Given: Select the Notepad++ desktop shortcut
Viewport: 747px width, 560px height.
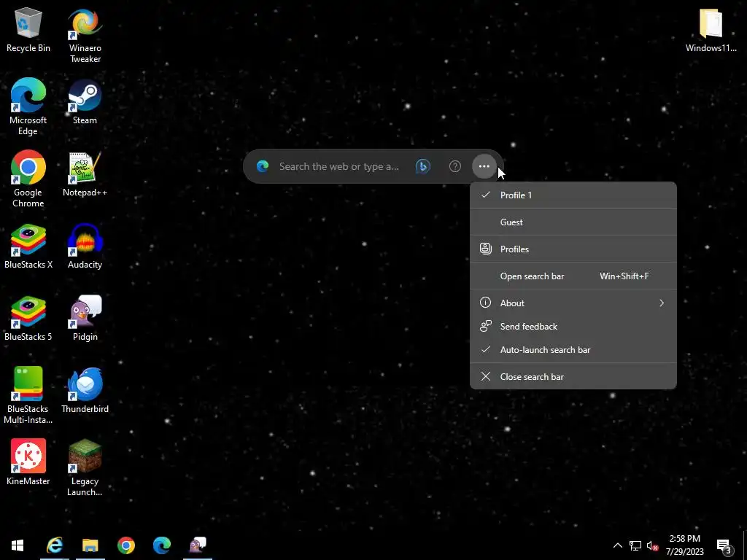Looking at the screenshot, I should click(85, 174).
